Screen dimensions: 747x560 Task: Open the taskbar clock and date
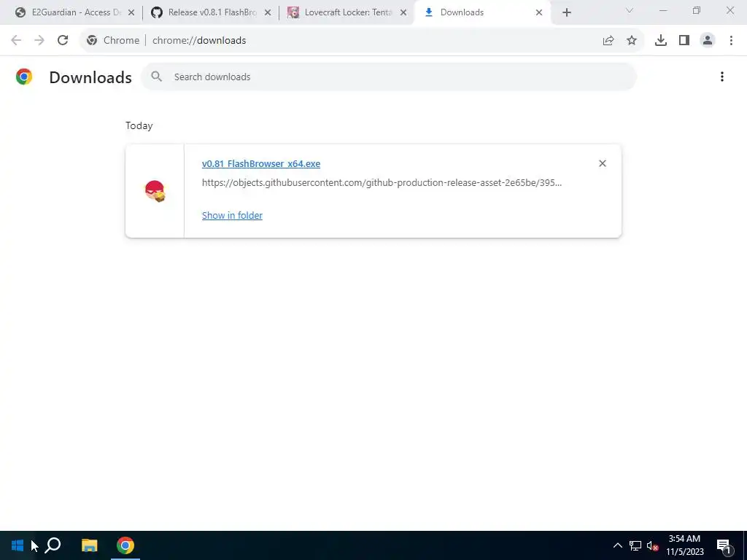point(684,545)
